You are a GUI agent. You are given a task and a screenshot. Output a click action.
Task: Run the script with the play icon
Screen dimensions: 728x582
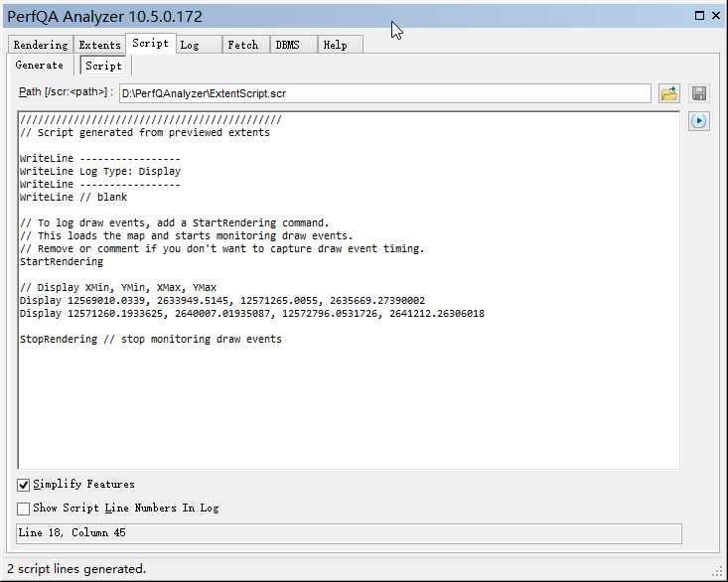tap(699, 121)
